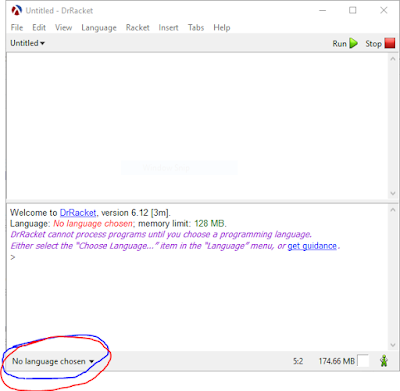Image resolution: width=400 pixels, height=391 pixels.
Task: Click the small white box beside memory readout
Action: (x=363, y=361)
